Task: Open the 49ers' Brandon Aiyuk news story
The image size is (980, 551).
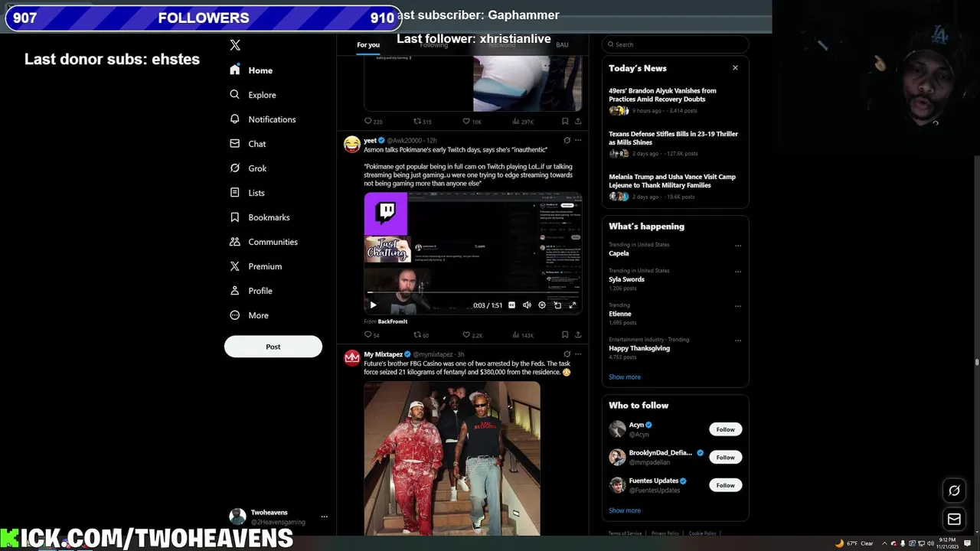Action: [675, 100]
